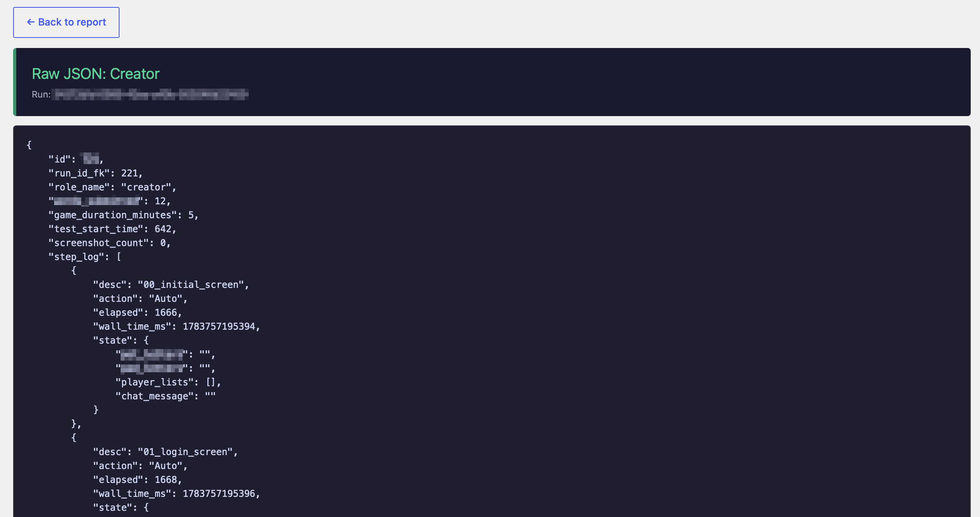Image resolution: width=980 pixels, height=517 pixels.
Task: Click the "elapsed": 1668 line
Action: point(137,479)
